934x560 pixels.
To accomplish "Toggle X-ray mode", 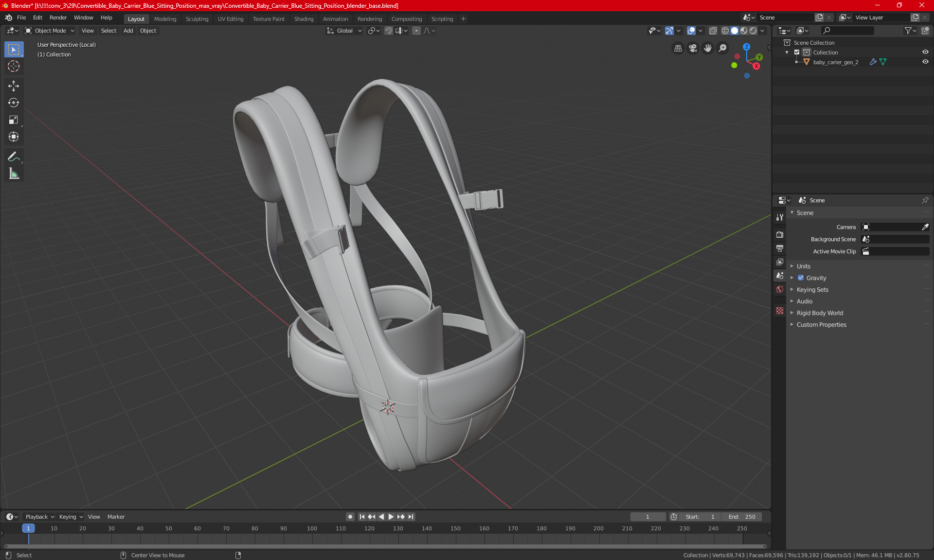I will coord(713,31).
